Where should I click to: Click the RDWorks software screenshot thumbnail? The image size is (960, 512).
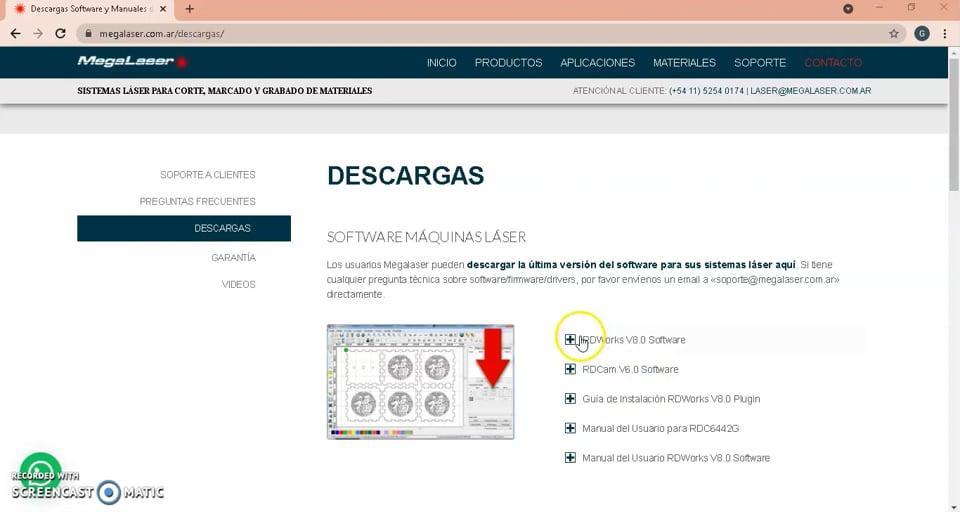[421, 382]
